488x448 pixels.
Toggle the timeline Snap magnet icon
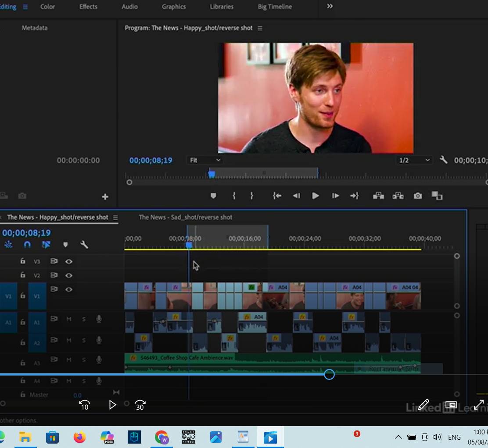point(27,245)
